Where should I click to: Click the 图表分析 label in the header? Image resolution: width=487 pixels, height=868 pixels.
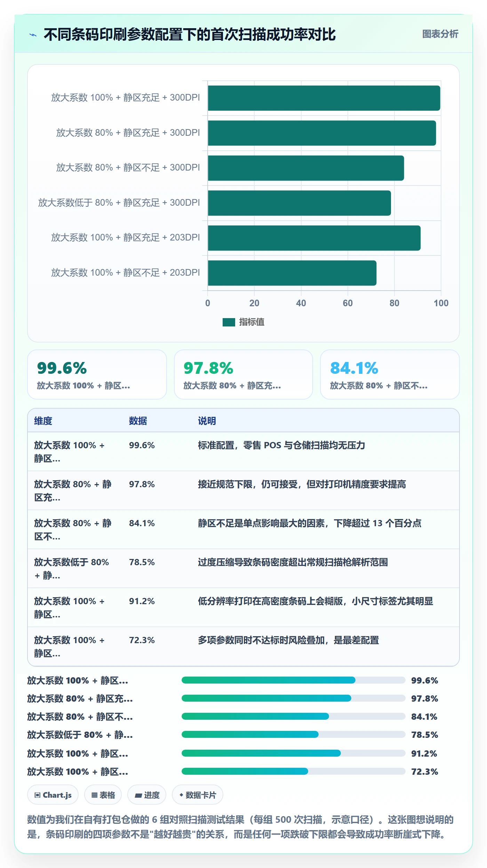(440, 34)
